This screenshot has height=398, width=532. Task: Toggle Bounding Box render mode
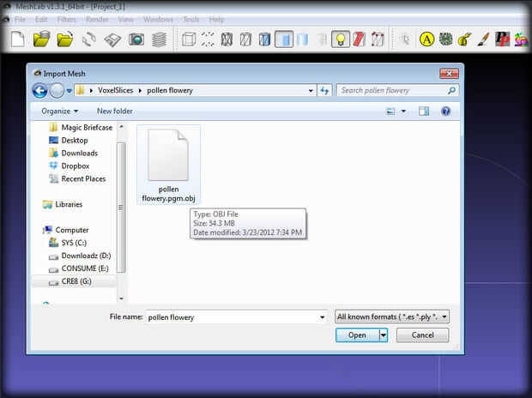(189, 39)
